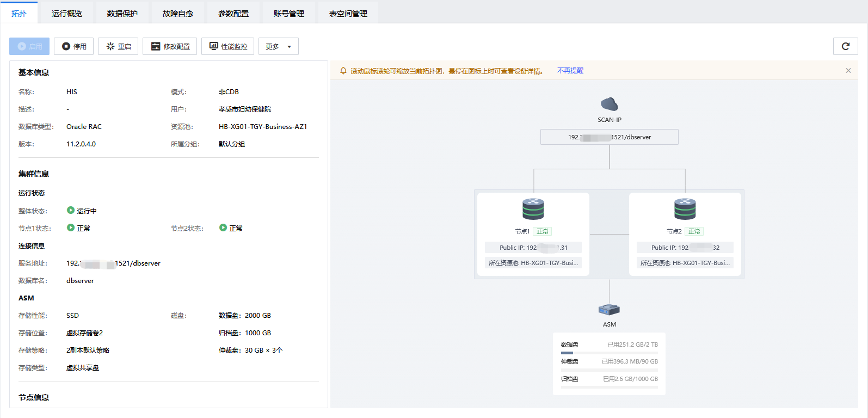Click the notification bell icon
The height and width of the screenshot is (418, 868).
343,71
